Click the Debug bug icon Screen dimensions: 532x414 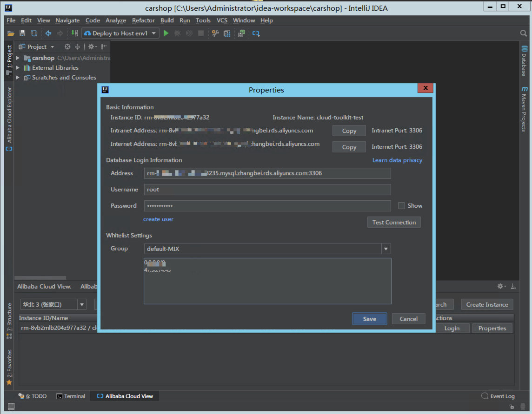click(x=178, y=33)
